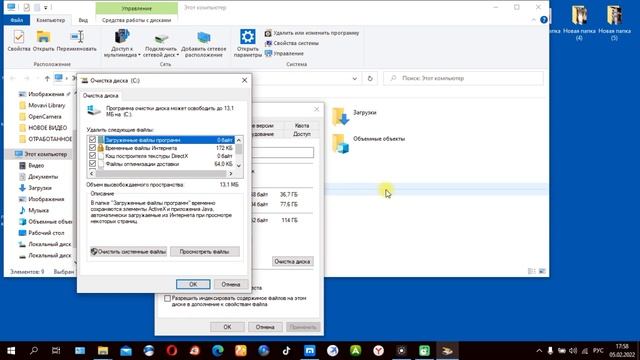Enable the Разрешить индексировать содержимое файлов checkbox
Screen dimensions: 640x360
coord(167,298)
